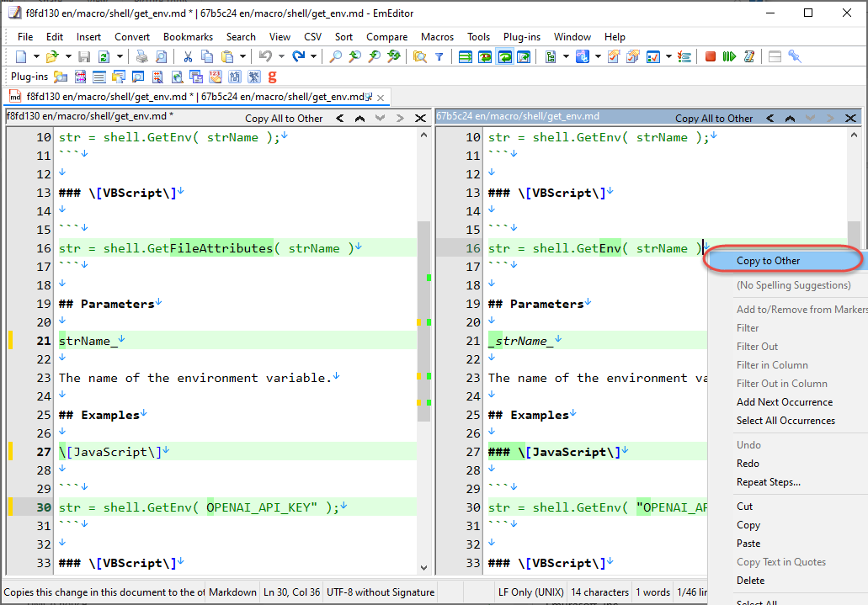Toggle the split window icon
This screenshot has height=605, width=868.
[775, 56]
